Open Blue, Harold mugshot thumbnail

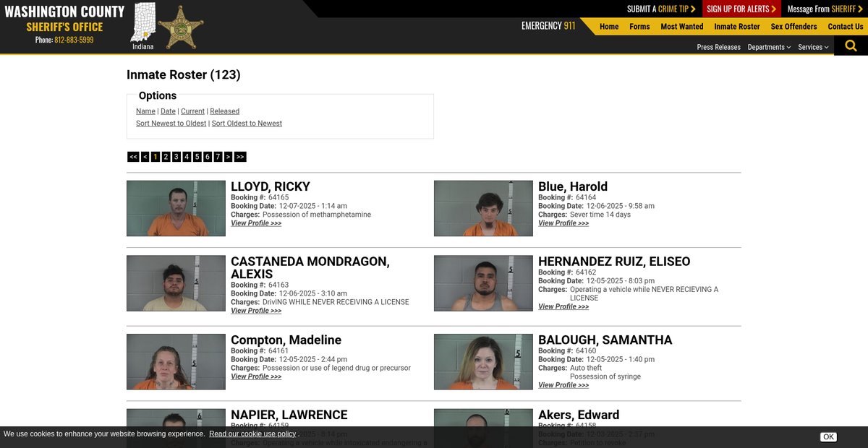(x=483, y=208)
